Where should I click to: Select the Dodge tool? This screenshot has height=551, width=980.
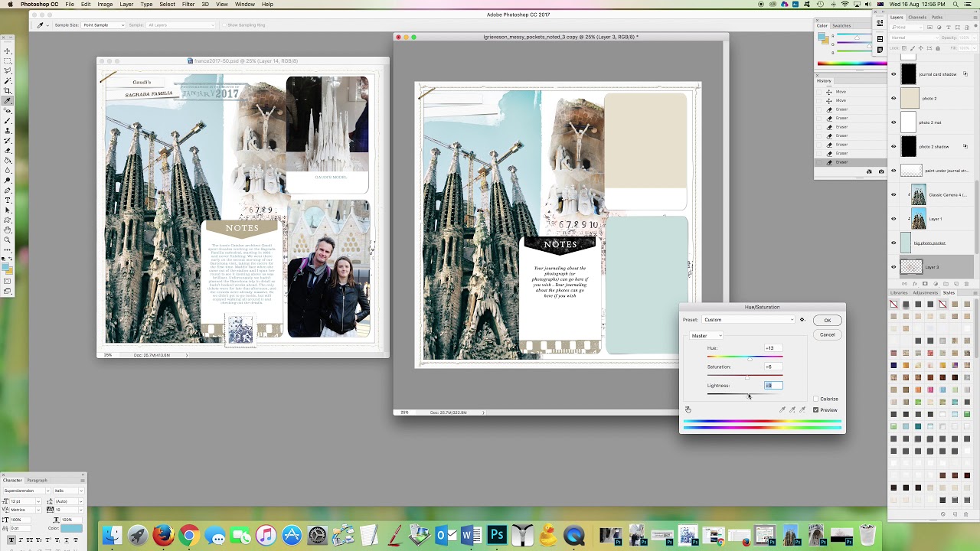(8, 180)
